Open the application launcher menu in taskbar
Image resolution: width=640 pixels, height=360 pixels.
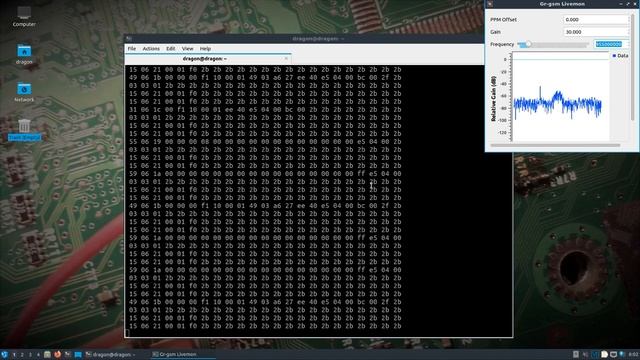[x=4, y=354]
